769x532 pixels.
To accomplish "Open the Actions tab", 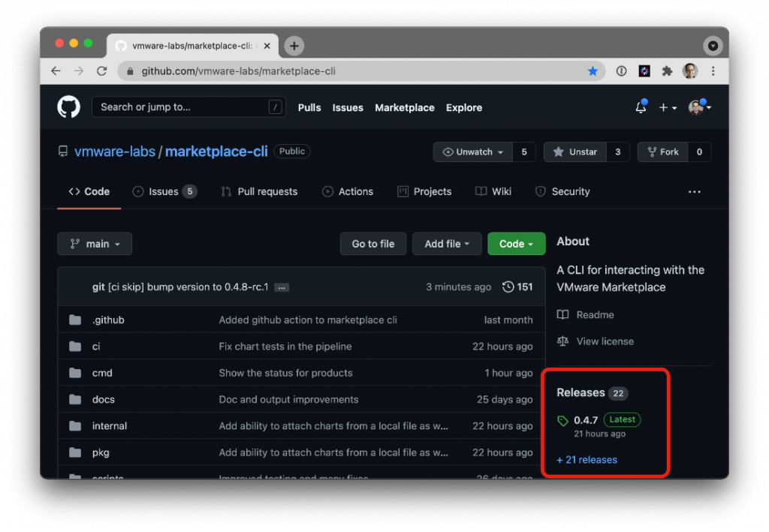I will pos(348,191).
